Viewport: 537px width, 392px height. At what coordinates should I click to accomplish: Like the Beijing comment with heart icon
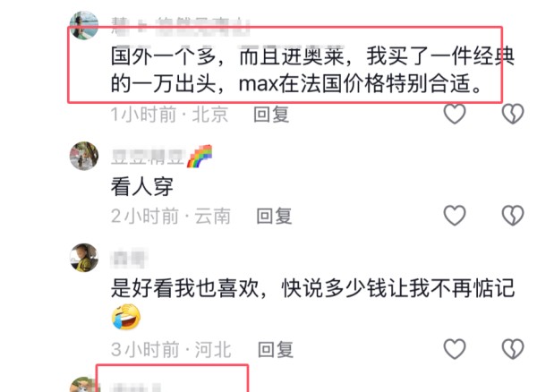455,114
